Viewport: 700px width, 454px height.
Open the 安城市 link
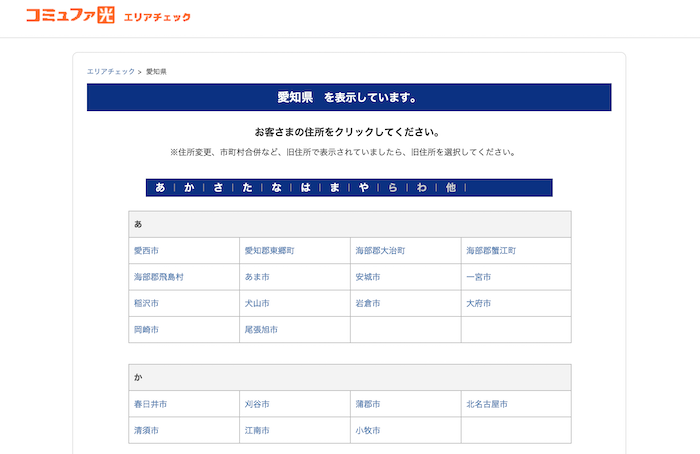(x=368, y=277)
